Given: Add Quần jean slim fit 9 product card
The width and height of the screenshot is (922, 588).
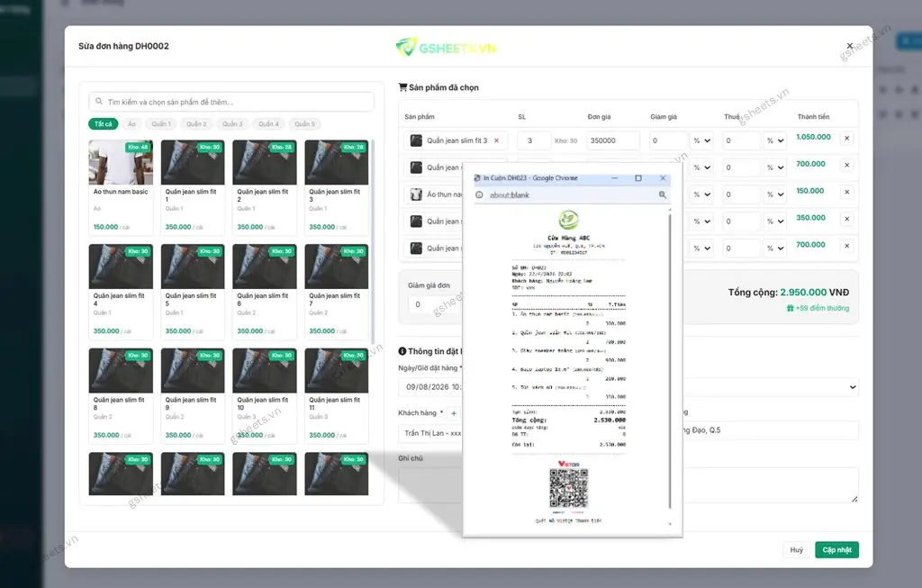Looking at the screenshot, I should pos(193,395).
